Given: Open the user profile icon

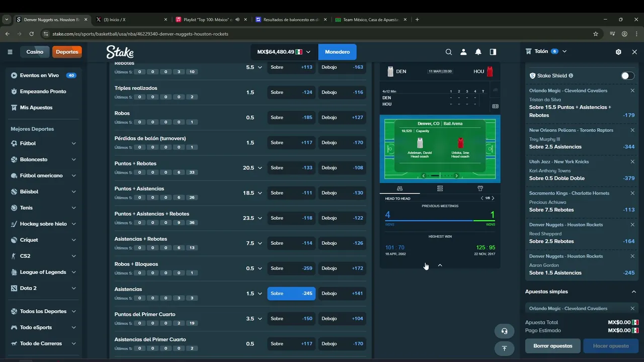Looking at the screenshot, I should pos(463,52).
